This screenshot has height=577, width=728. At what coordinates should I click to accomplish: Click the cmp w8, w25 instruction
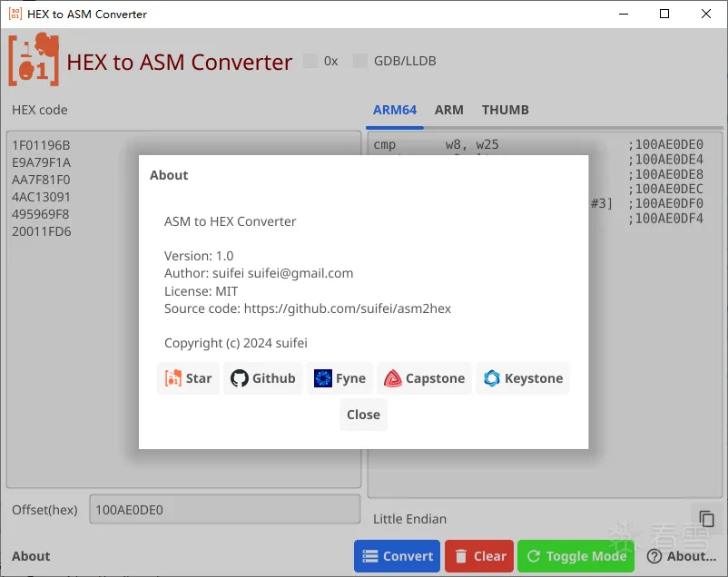click(436, 145)
